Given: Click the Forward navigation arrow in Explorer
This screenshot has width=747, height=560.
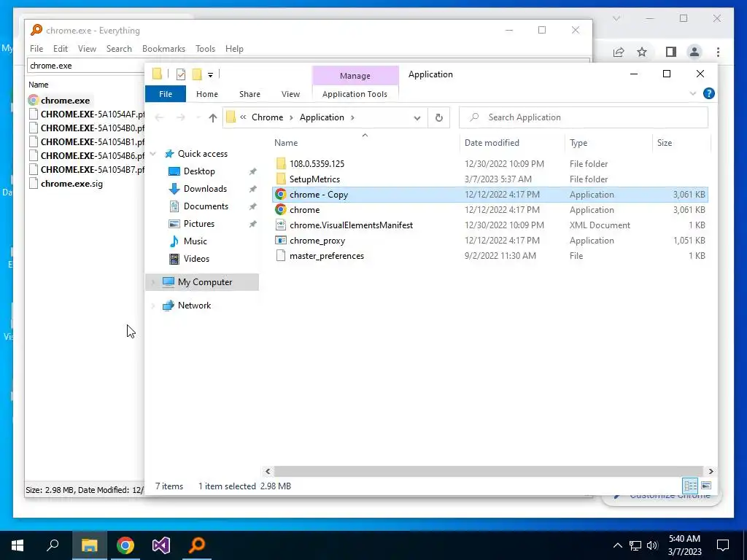Looking at the screenshot, I should 181,117.
